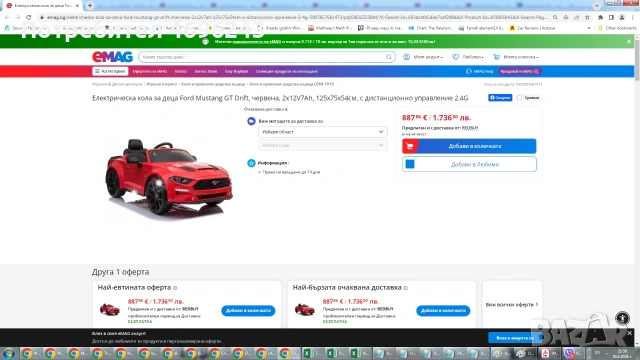Click info icon next to Най-евтината оферта
Screen dimensions: 640x360
click(175, 288)
